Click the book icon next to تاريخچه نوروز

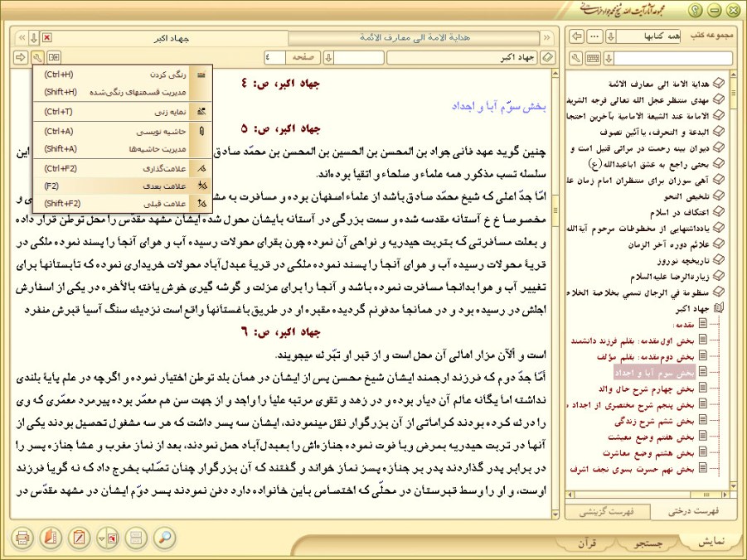(719, 260)
